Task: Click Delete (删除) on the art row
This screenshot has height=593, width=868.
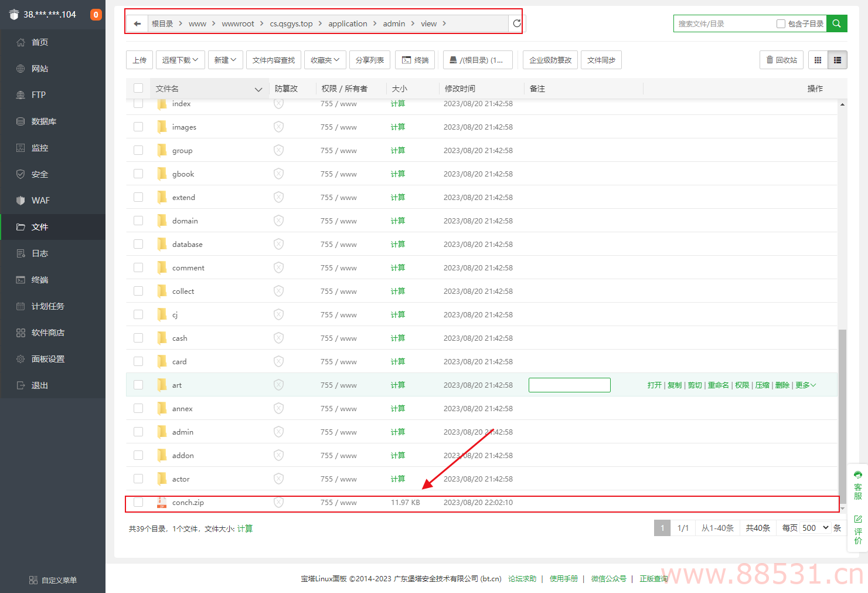Action: tap(782, 385)
